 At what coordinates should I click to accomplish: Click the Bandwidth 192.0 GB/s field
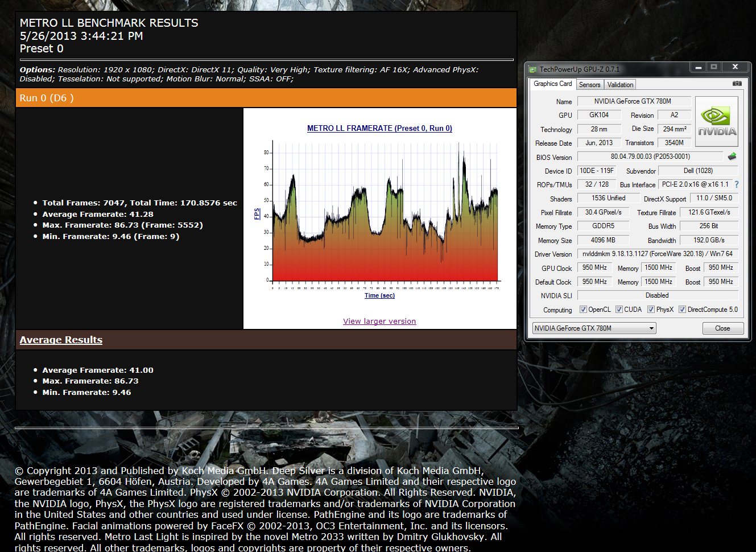coord(709,240)
